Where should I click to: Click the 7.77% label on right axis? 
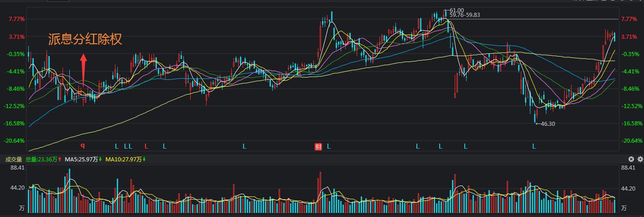tap(629, 19)
